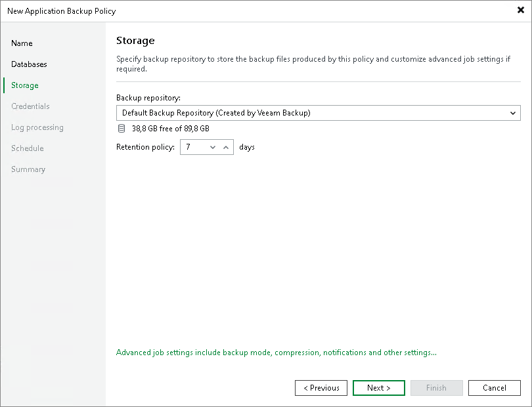Open the Credentials wizard step
This screenshot has width=532, height=407.
pyautogui.click(x=31, y=106)
